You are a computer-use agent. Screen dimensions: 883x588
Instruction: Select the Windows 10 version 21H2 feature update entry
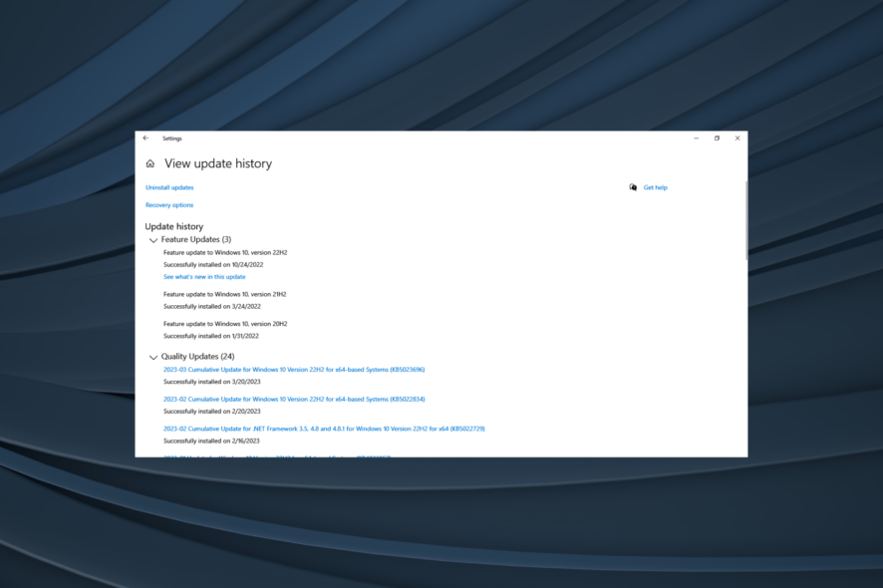(222, 294)
